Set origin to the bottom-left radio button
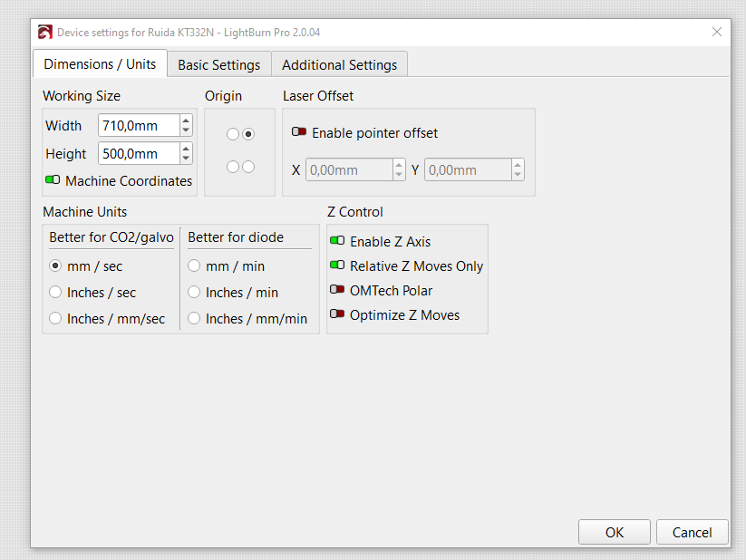Viewport: 746px width, 560px height. click(232, 167)
